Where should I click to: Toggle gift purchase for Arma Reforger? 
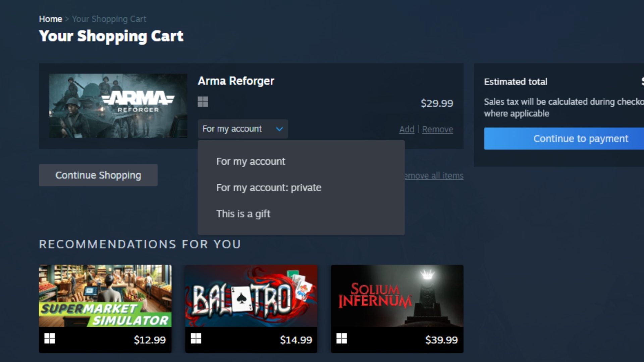point(243,214)
